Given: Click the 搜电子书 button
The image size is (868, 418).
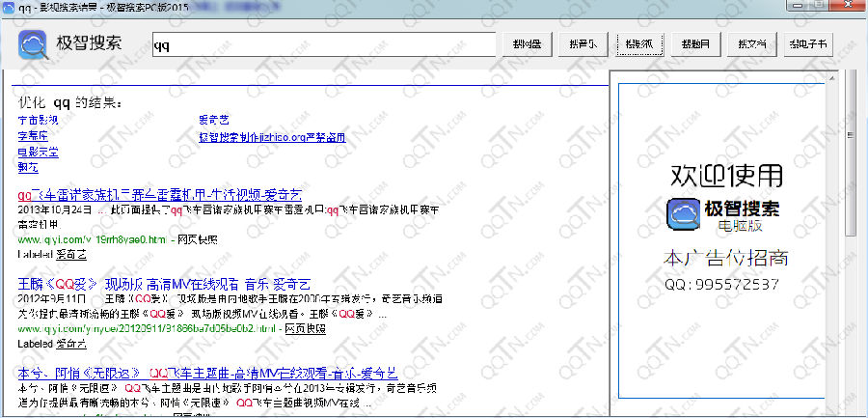Looking at the screenshot, I should (808, 45).
